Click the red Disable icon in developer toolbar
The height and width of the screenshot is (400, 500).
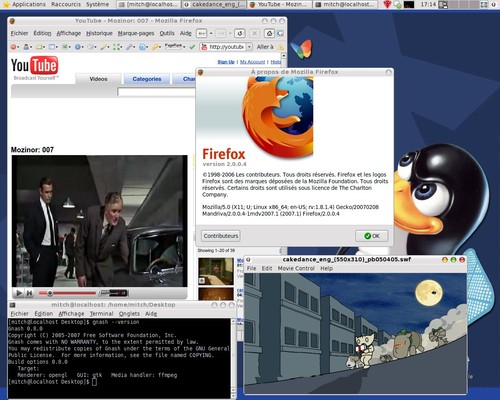click(13, 47)
